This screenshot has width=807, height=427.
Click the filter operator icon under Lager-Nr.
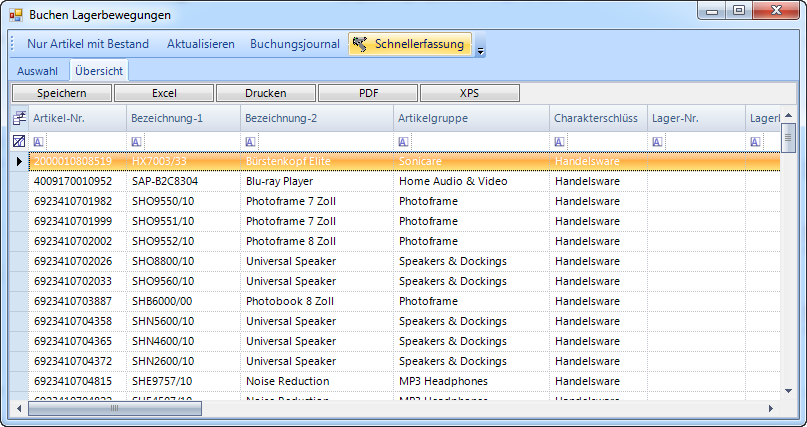coord(657,142)
